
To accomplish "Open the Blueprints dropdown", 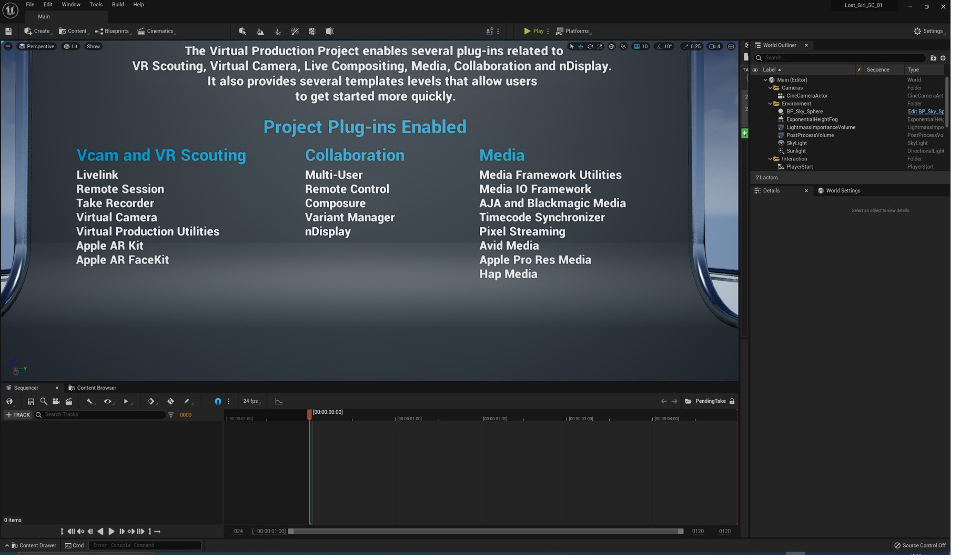I will pos(112,32).
